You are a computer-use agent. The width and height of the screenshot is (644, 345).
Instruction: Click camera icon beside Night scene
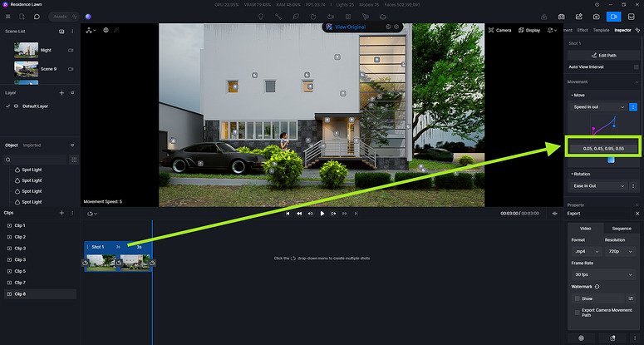pyautogui.click(x=71, y=50)
